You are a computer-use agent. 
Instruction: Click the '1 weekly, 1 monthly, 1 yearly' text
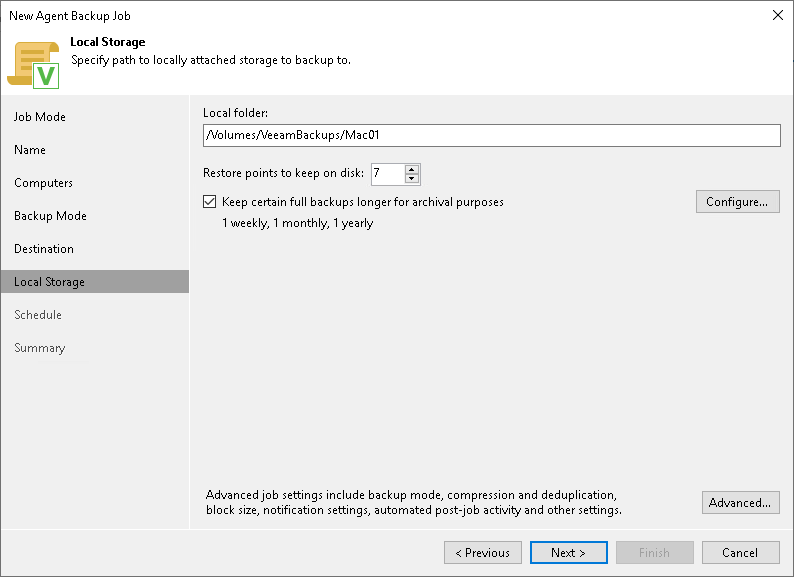coord(298,223)
